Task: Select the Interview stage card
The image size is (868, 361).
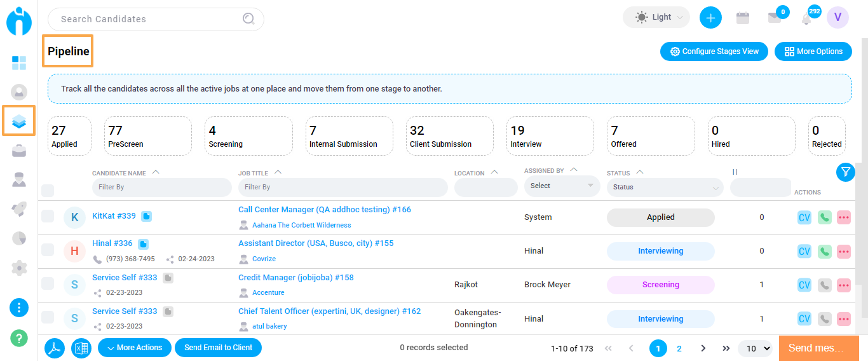Action: point(550,136)
